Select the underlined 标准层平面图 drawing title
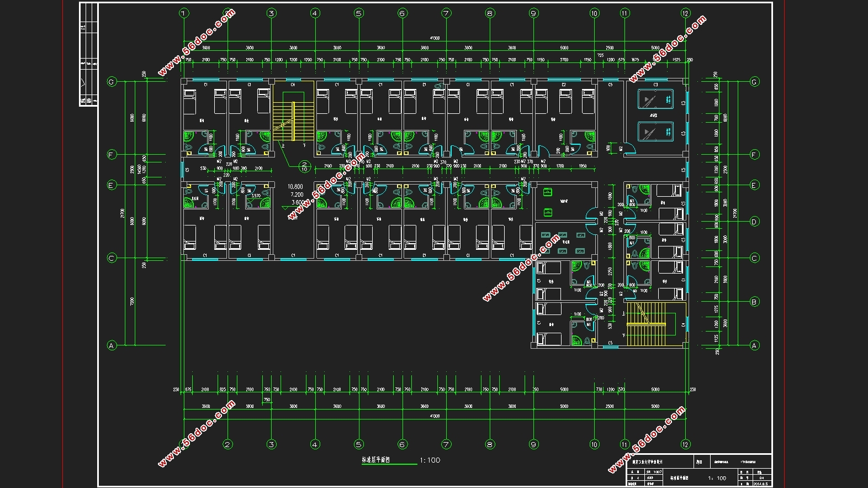Viewport: 868px width, 488px height. (x=376, y=460)
